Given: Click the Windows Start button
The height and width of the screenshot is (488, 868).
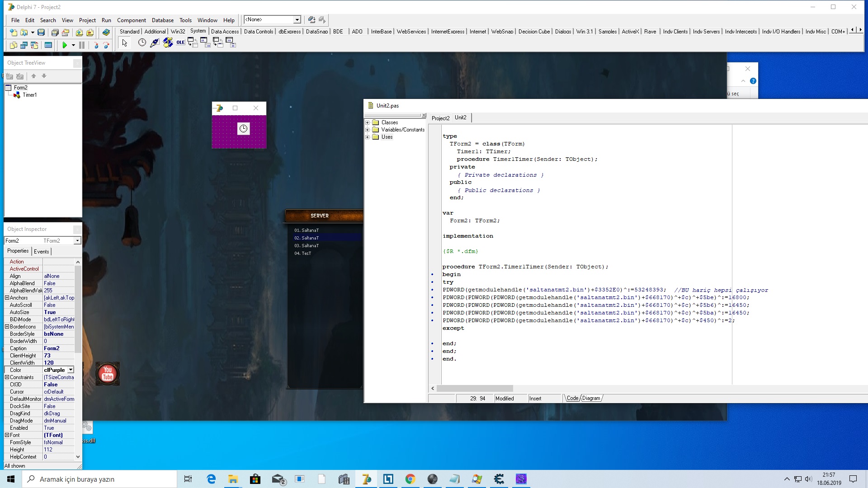Looking at the screenshot, I should [11, 479].
